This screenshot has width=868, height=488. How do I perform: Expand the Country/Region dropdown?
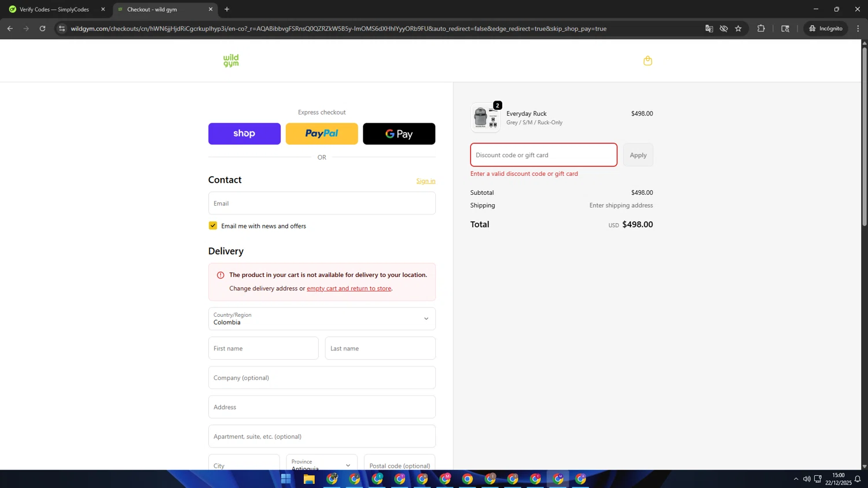coord(322,319)
